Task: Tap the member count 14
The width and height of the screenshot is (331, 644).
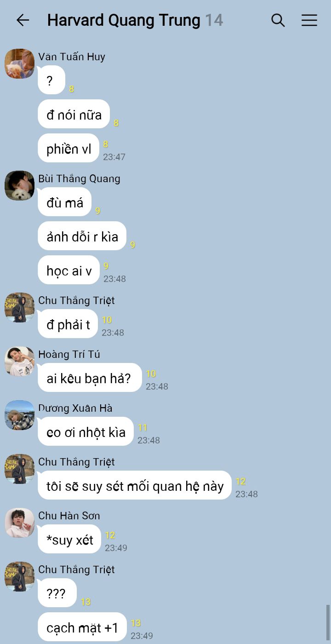Action: (214, 20)
